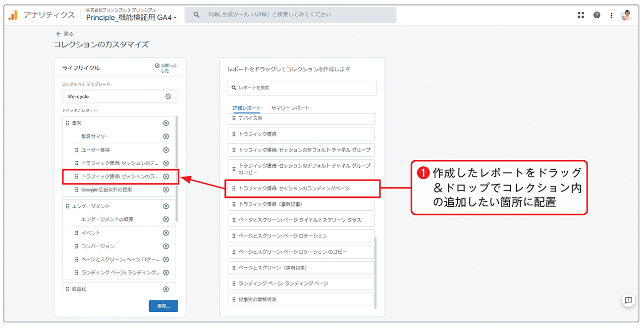Select the トラフィック獲得 report card
Image resolution: width=644 pixels, height=329 pixels.
click(301, 134)
